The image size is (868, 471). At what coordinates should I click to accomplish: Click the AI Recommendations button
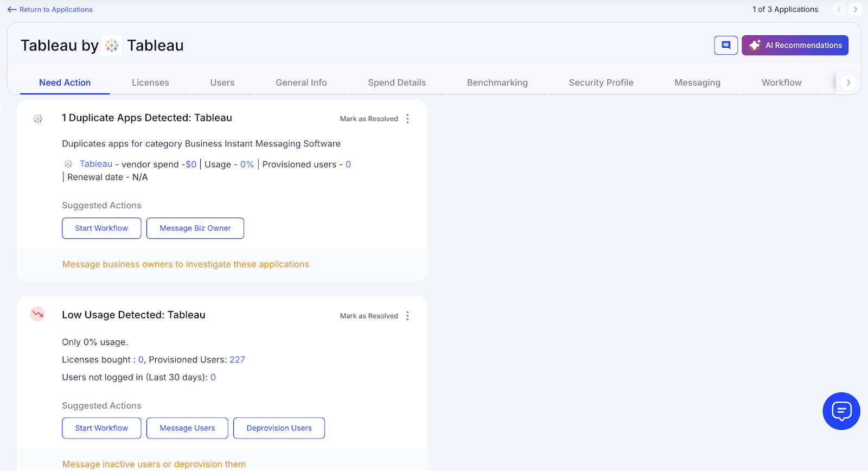pyautogui.click(x=795, y=46)
